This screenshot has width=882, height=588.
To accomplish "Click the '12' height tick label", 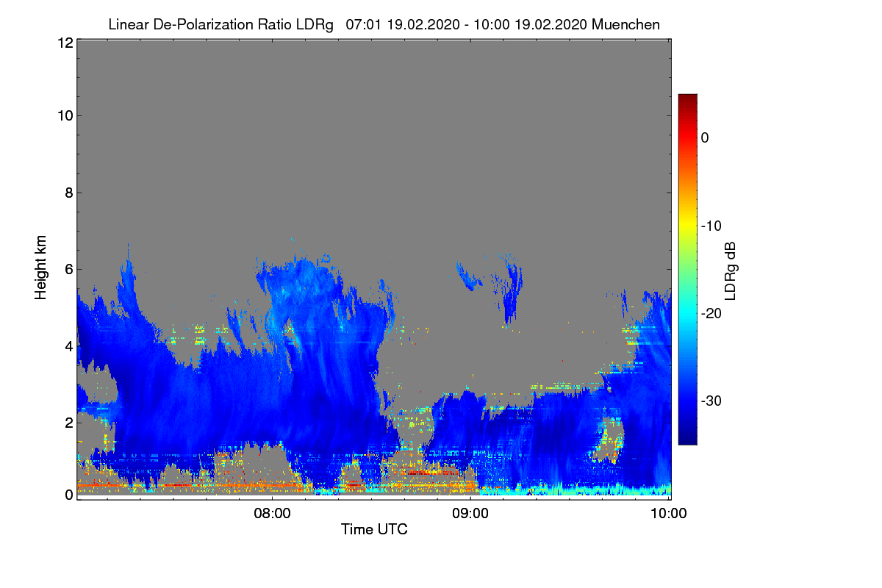I will pos(64,43).
